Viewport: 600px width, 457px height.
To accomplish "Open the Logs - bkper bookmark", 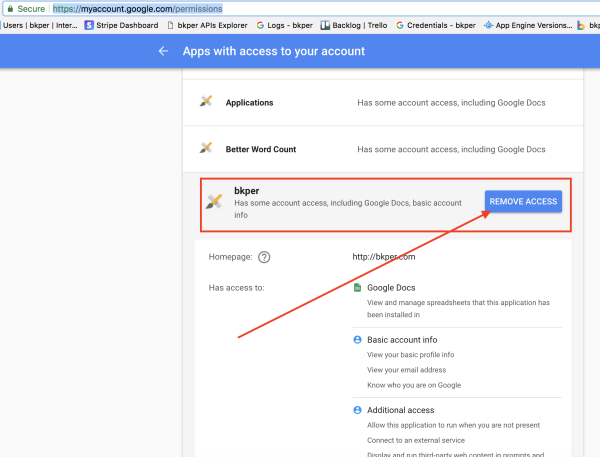I will tap(284, 25).
